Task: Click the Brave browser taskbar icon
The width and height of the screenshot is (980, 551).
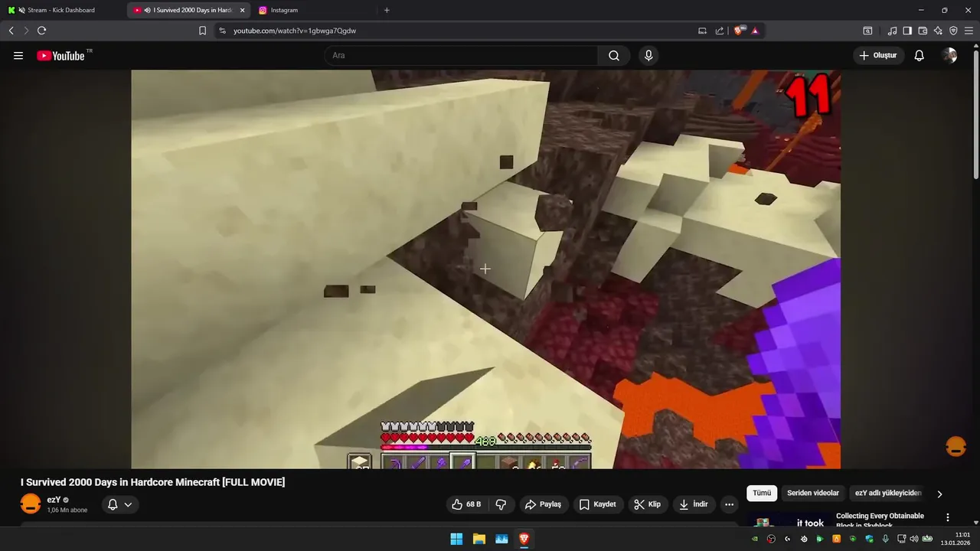Action: coord(524,539)
